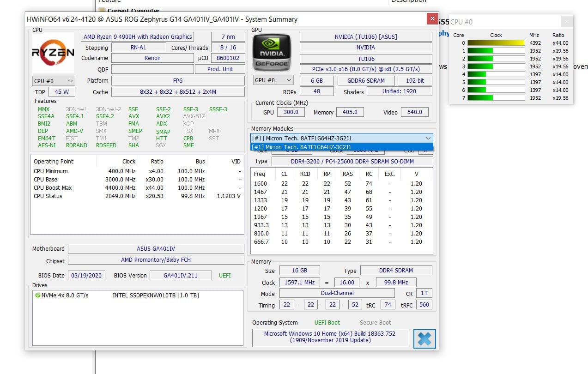Viewport: 588px width, 374px height.
Task: Open the CPU #0 selector dropdown
Action: tap(53, 81)
